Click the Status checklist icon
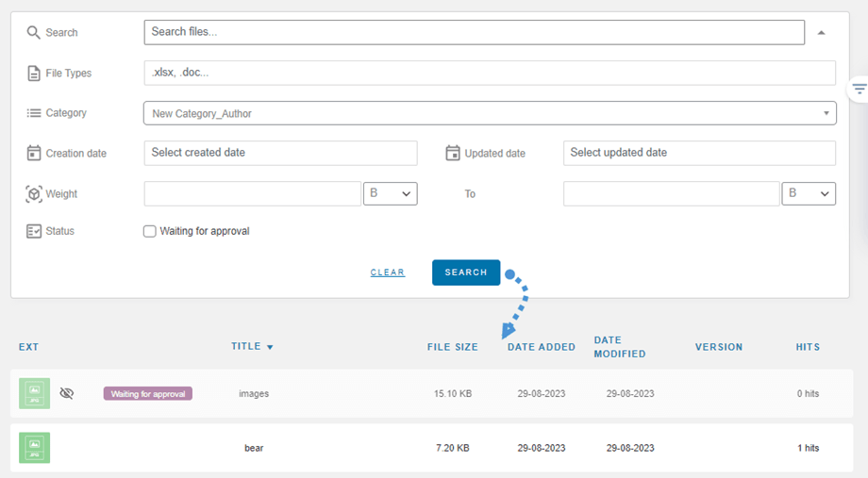This screenshot has height=478, width=868. coord(34,231)
